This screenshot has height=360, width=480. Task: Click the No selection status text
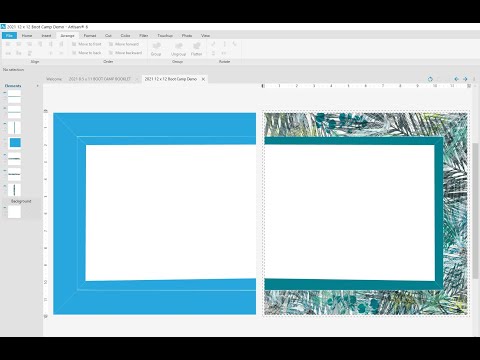(x=13, y=70)
